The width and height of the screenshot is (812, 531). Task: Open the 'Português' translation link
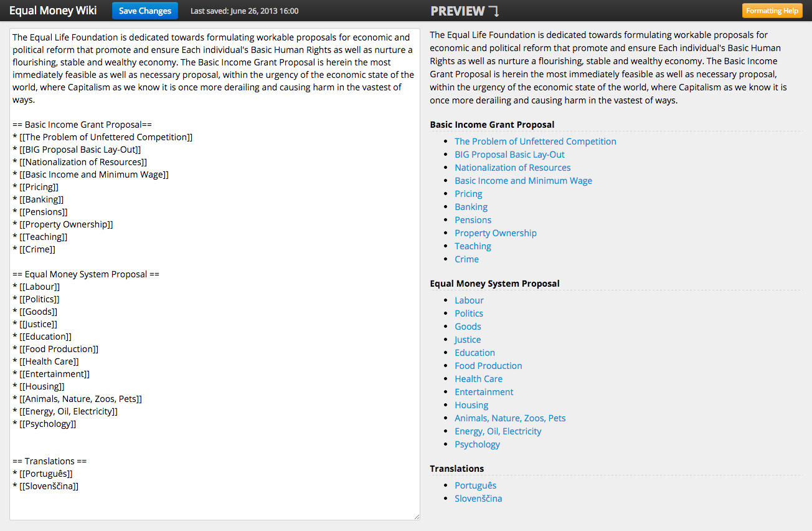coord(475,485)
